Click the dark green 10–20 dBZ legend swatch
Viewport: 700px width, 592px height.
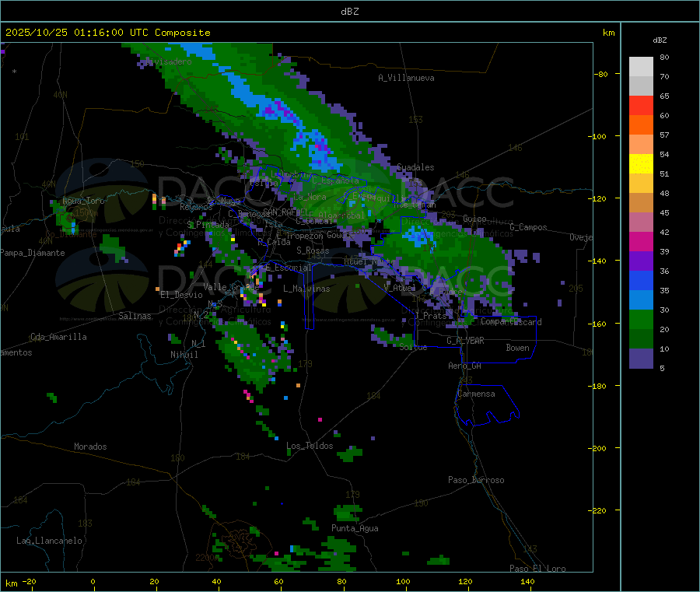point(641,339)
